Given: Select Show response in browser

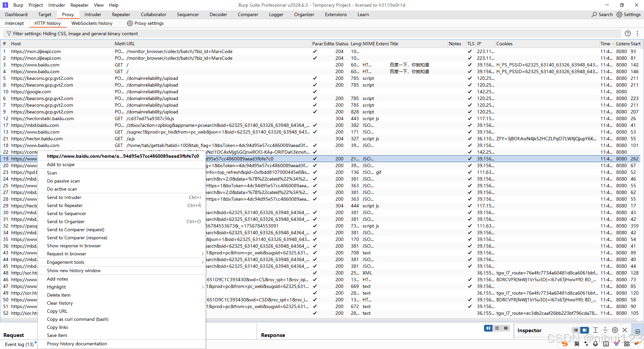Looking at the screenshot, I should point(121,246).
